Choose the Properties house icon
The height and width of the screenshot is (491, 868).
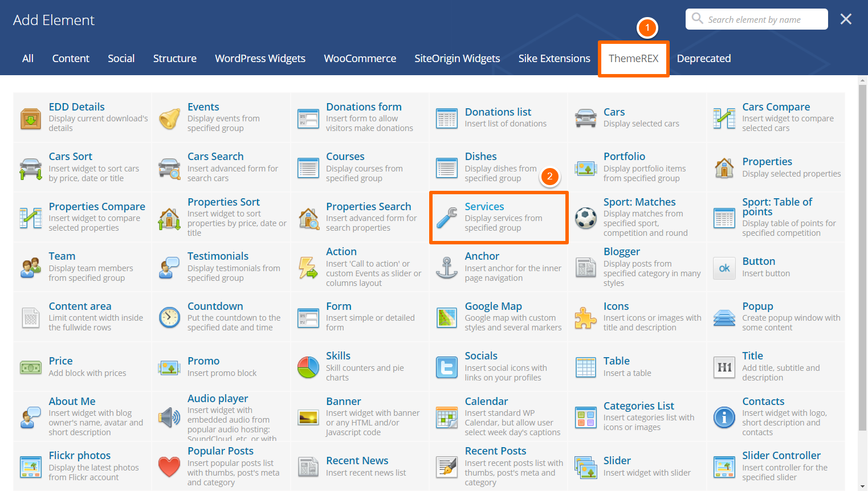tap(724, 169)
